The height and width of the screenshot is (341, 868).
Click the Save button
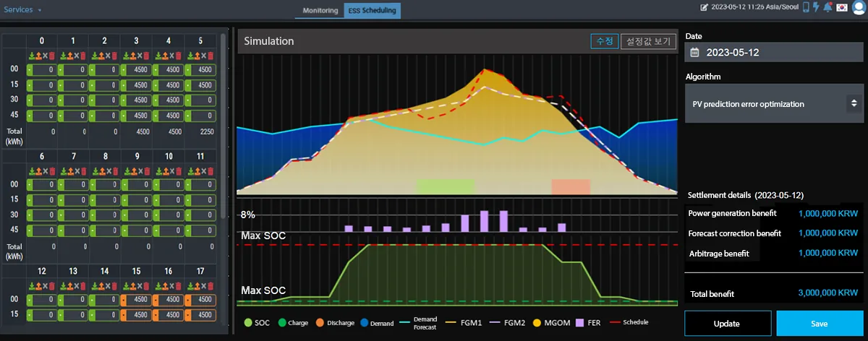point(820,324)
